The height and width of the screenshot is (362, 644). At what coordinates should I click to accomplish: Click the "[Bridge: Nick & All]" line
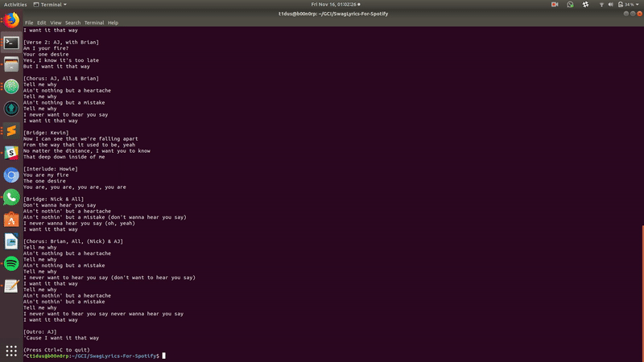(53, 199)
